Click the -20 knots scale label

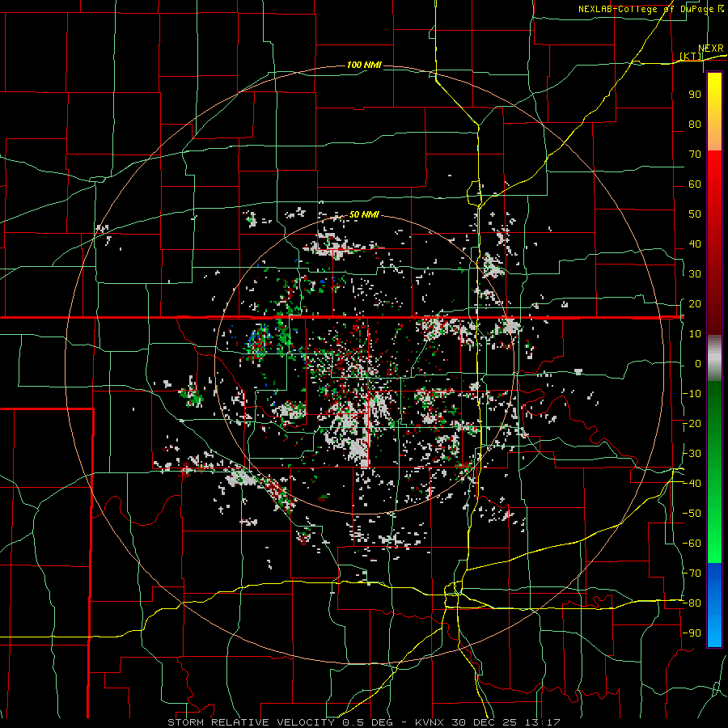coord(692,424)
